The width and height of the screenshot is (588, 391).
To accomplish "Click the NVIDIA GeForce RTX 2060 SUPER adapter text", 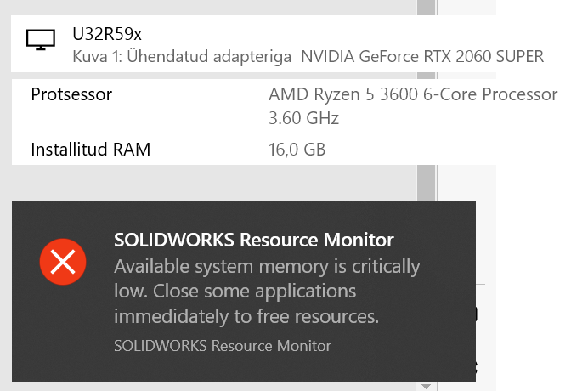I will pyautogui.click(x=422, y=57).
